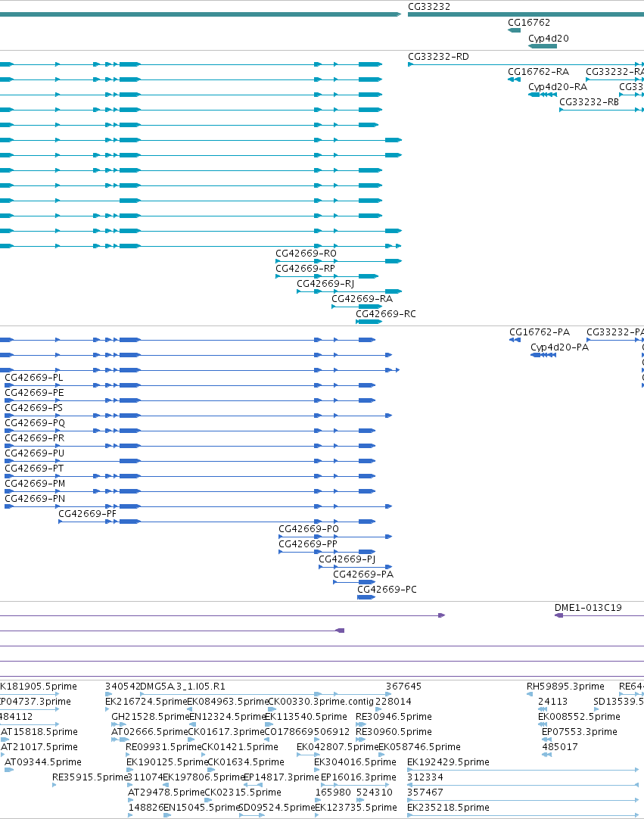This screenshot has width=644, height=819.
Task: Click the 367645 EST label
Action: tap(404, 687)
